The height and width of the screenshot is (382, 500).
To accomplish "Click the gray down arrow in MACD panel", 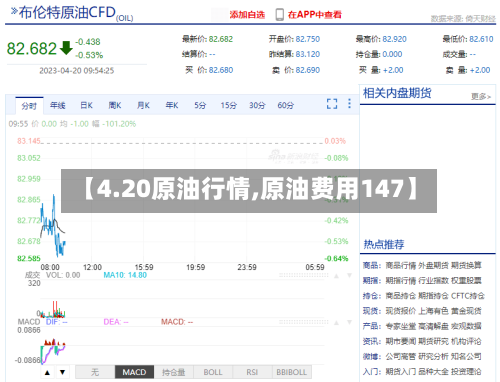I will point(349,322).
